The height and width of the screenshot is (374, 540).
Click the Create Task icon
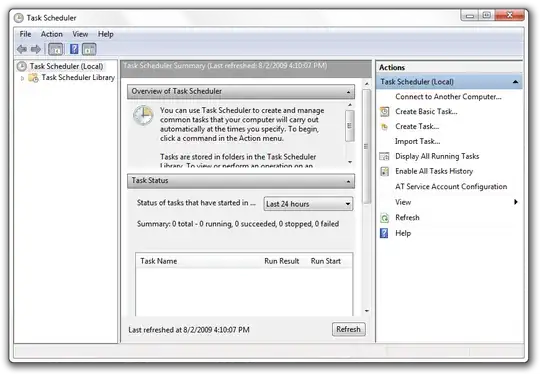click(384, 127)
